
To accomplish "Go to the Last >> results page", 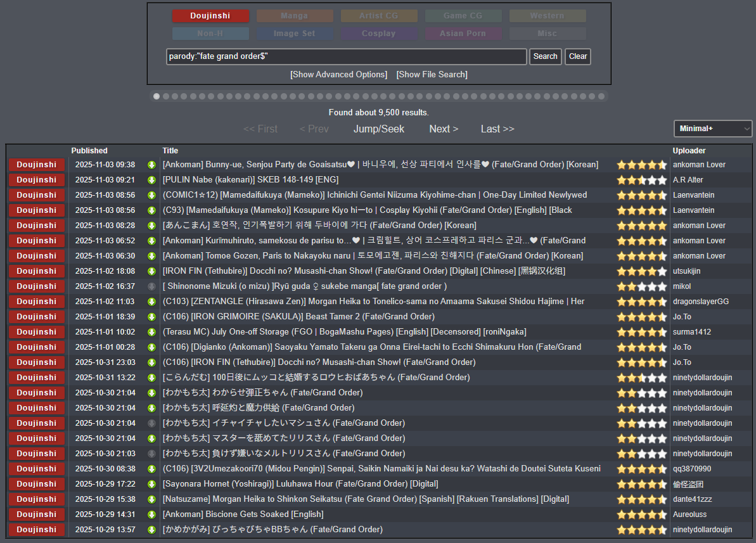I will click(x=497, y=129).
